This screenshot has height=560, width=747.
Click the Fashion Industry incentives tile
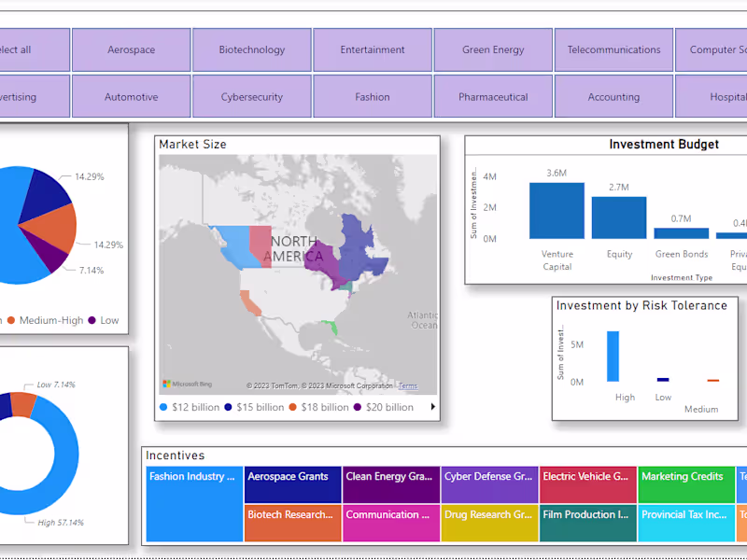click(194, 504)
